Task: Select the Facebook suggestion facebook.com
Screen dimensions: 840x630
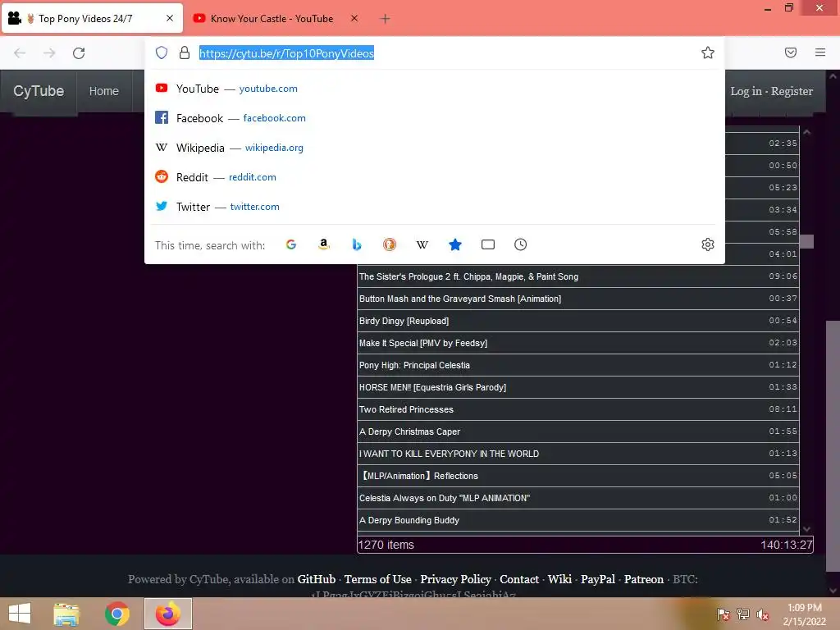Action: coord(435,118)
